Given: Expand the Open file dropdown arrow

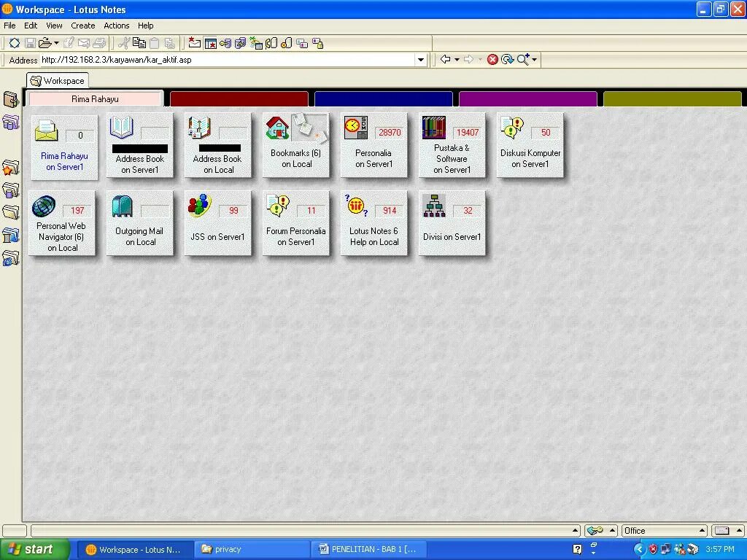Looking at the screenshot, I should [56, 44].
